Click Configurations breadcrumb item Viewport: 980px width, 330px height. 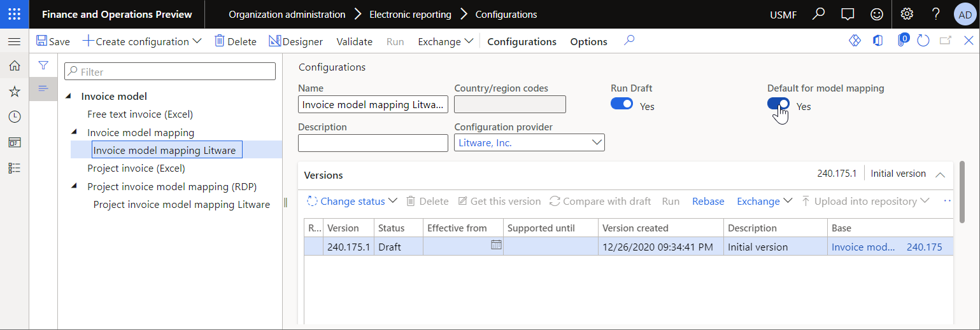click(x=506, y=14)
